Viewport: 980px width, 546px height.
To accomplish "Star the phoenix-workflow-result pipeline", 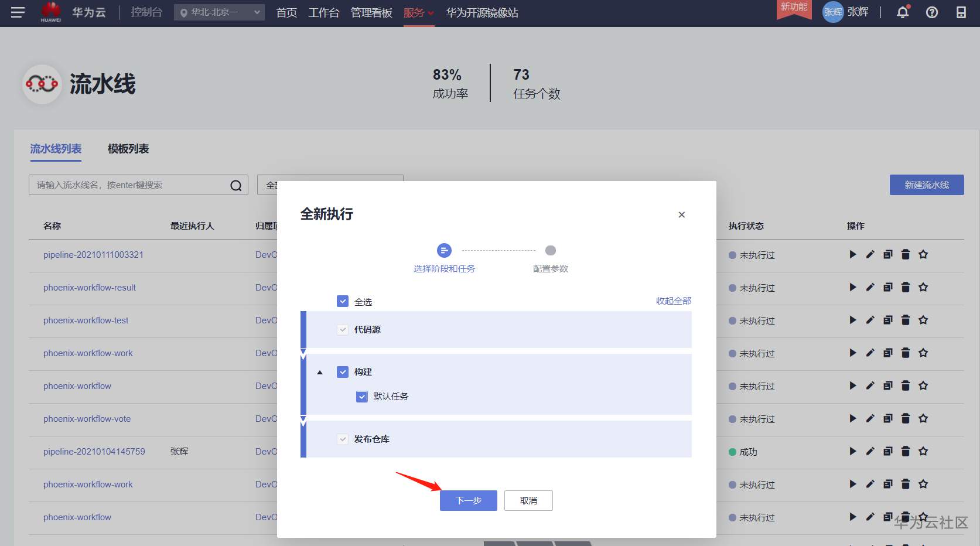I will [923, 287].
